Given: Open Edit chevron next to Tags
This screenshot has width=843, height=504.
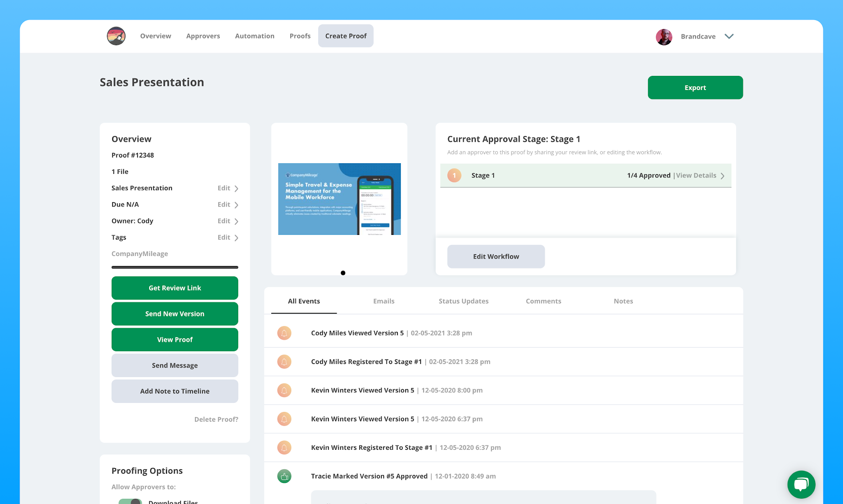Looking at the screenshot, I should (236, 238).
